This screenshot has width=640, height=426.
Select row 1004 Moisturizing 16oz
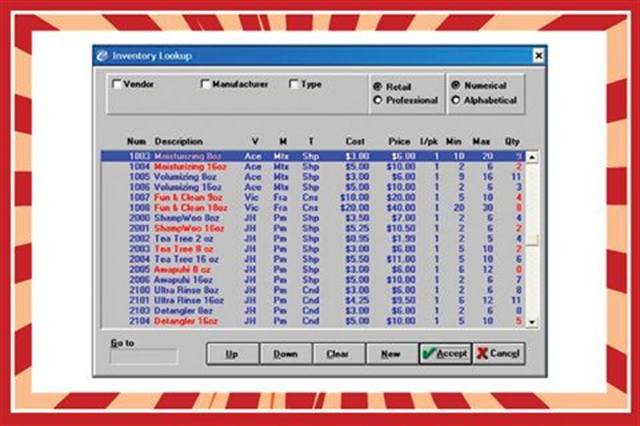click(313, 166)
